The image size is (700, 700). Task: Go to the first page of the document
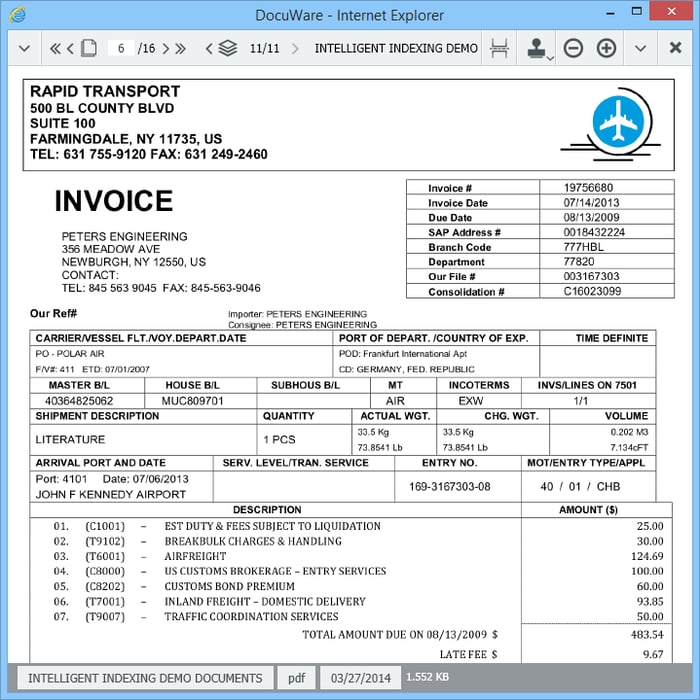pyautogui.click(x=54, y=48)
